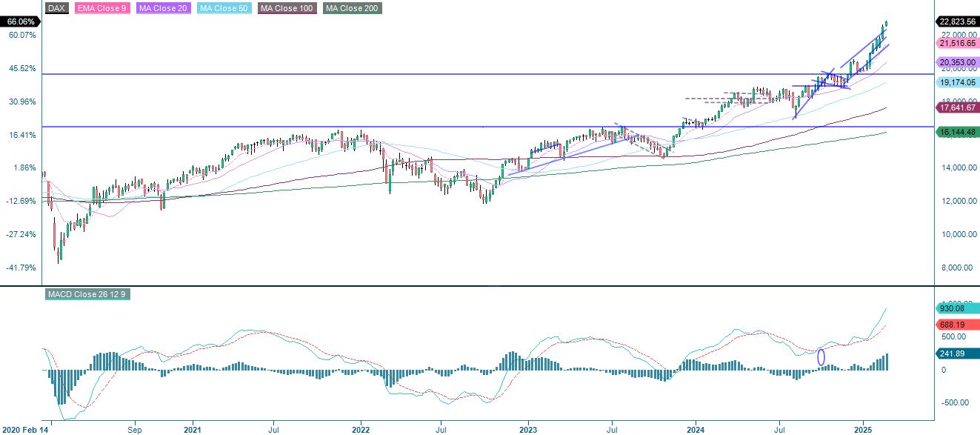Toggle the purple 20,353.00 MA20 price tag
Image resolution: width=980 pixels, height=435 pixels.
[956, 61]
